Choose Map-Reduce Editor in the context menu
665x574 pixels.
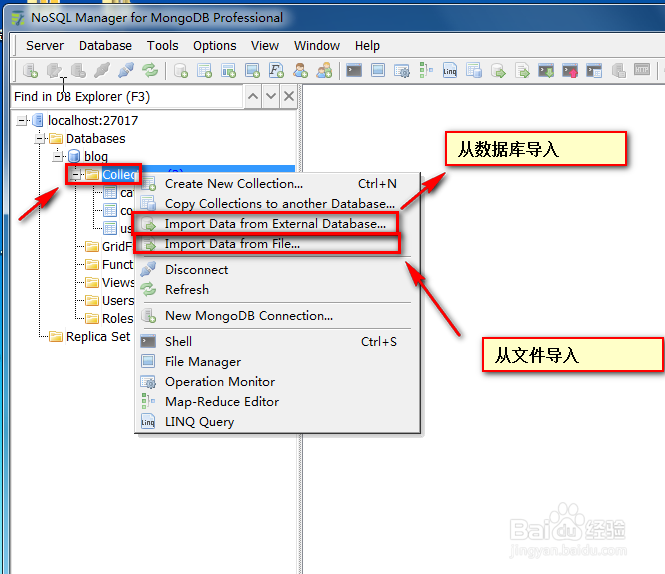(x=278, y=402)
